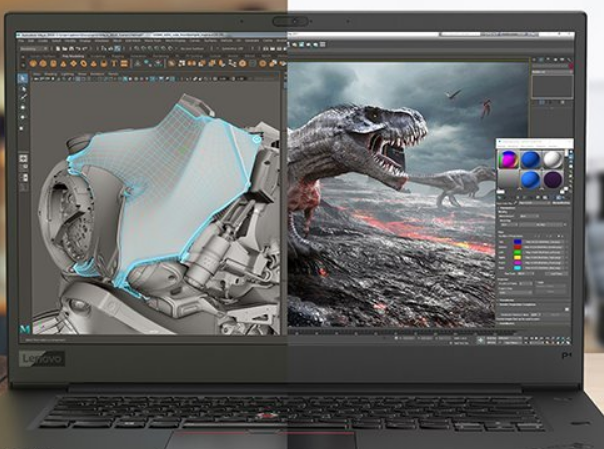Select the polygon torus shelf icon
The image size is (604, 449).
click(x=84, y=64)
